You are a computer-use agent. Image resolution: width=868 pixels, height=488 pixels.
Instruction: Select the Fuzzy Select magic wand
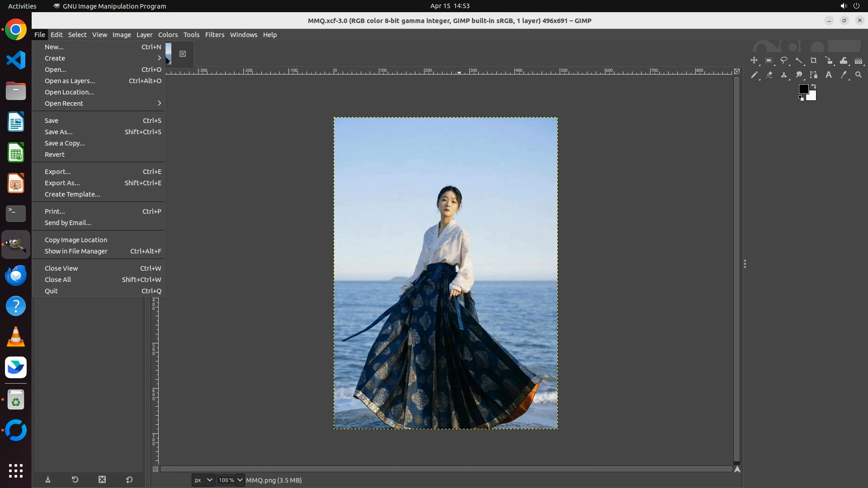click(799, 61)
